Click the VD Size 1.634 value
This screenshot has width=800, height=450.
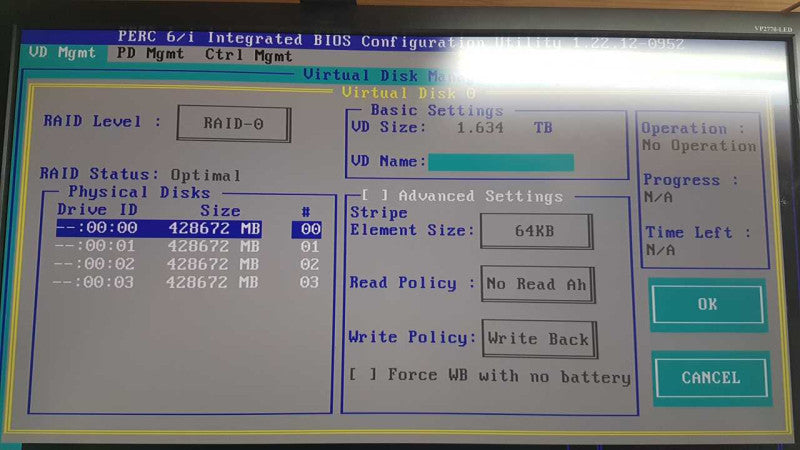pyautogui.click(x=480, y=128)
